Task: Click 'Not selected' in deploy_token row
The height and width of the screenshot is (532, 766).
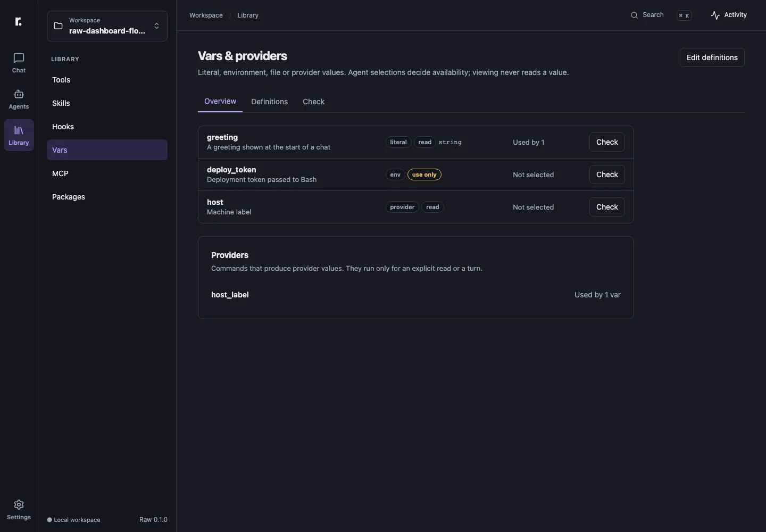Action: [x=533, y=174]
